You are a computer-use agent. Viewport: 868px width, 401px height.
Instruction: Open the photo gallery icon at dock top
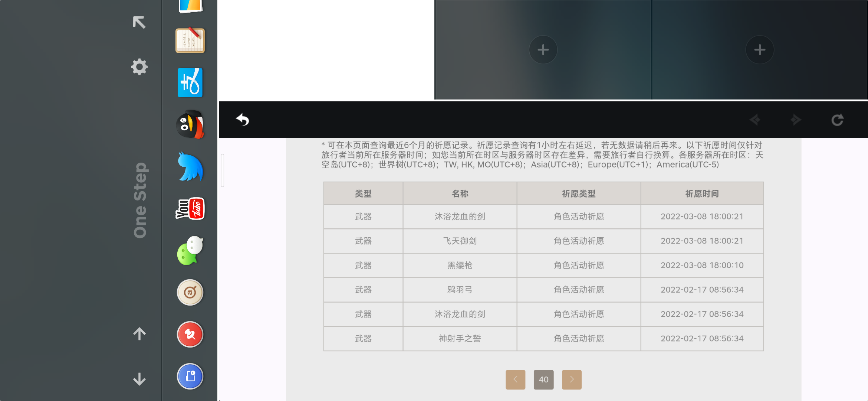pos(190,6)
